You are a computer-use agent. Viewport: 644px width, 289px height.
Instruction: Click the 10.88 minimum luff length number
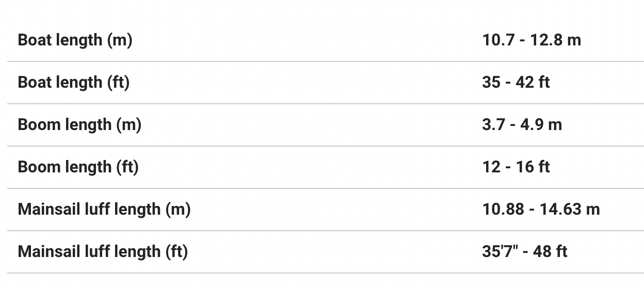pos(502,210)
